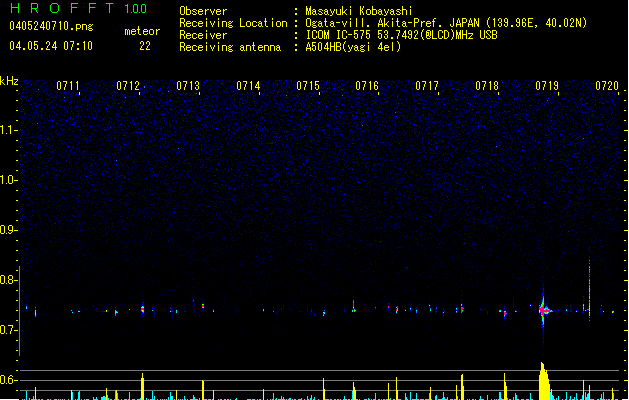Click the 0713 time marker
This screenshot has width=629, height=400.
pyautogui.click(x=188, y=86)
